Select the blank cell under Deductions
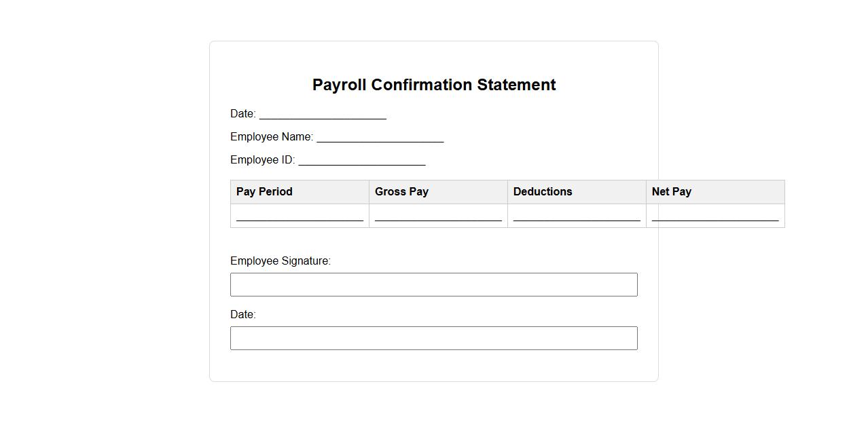Screen dimensions: 868x441 click(x=577, y=216)
